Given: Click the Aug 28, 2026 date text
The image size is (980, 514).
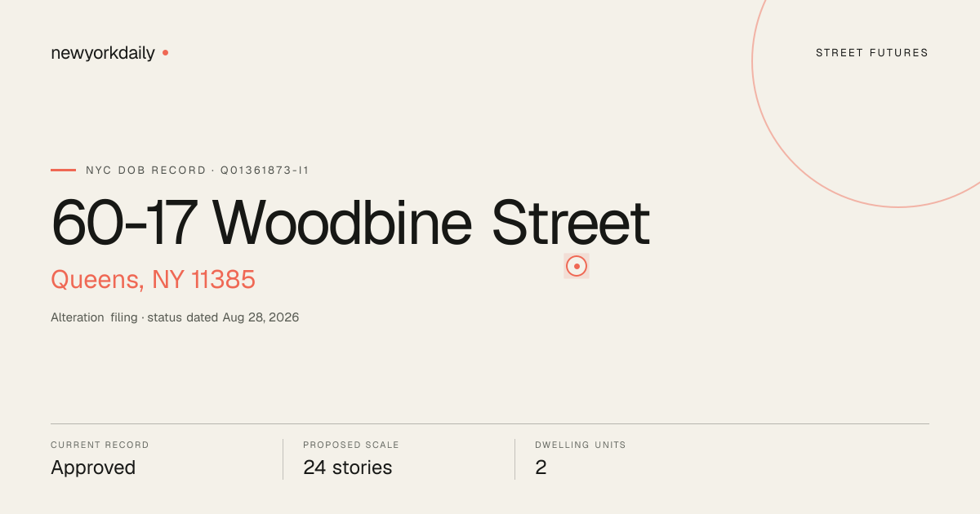Looking at the screenshot, I should (x=261, y=317).
